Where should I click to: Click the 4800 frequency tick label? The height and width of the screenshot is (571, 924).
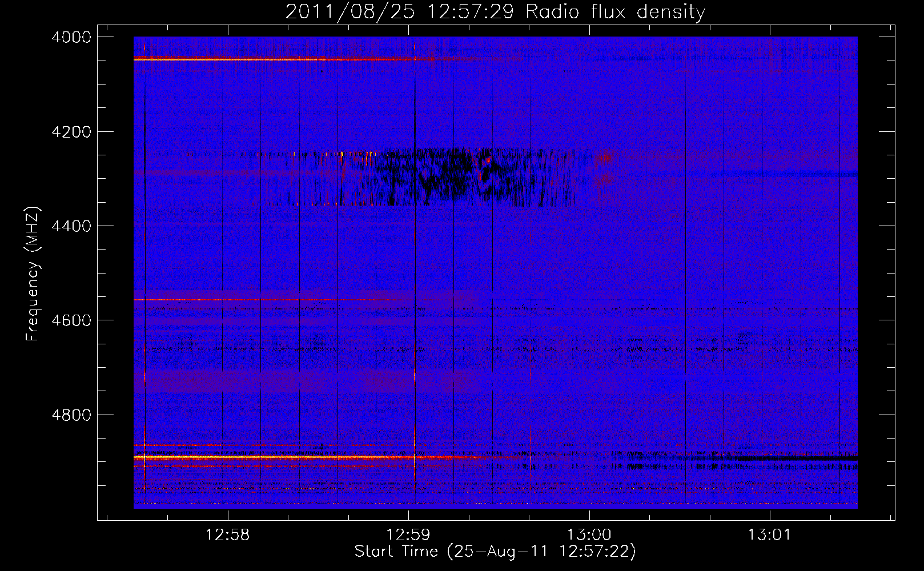click(x=71, y=415)
